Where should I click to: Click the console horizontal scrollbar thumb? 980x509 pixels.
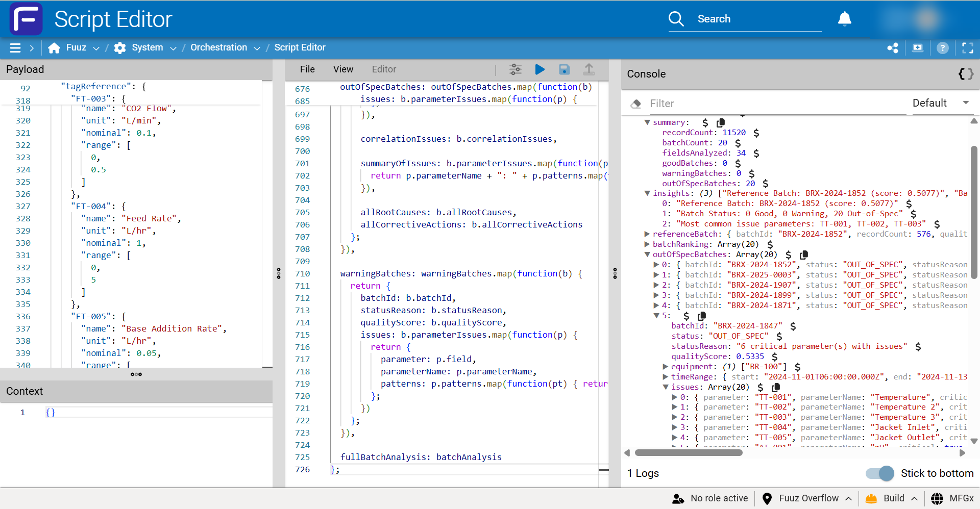688,453
